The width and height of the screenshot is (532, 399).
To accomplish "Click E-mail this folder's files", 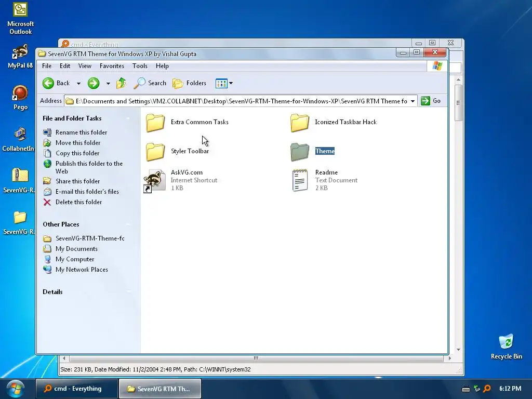I will click(x=87, y=192).
